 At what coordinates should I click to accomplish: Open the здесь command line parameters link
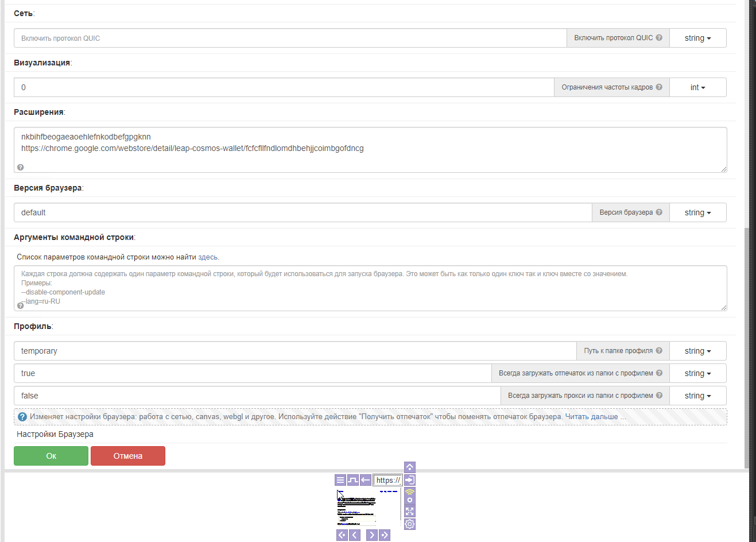coord(208,257)
